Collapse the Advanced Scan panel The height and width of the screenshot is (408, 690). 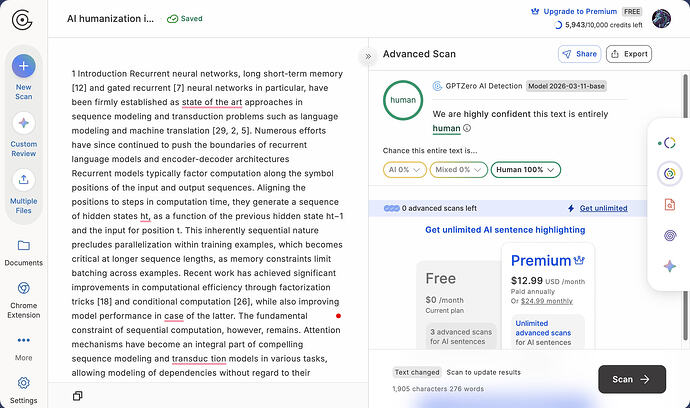tap(368, 56)
